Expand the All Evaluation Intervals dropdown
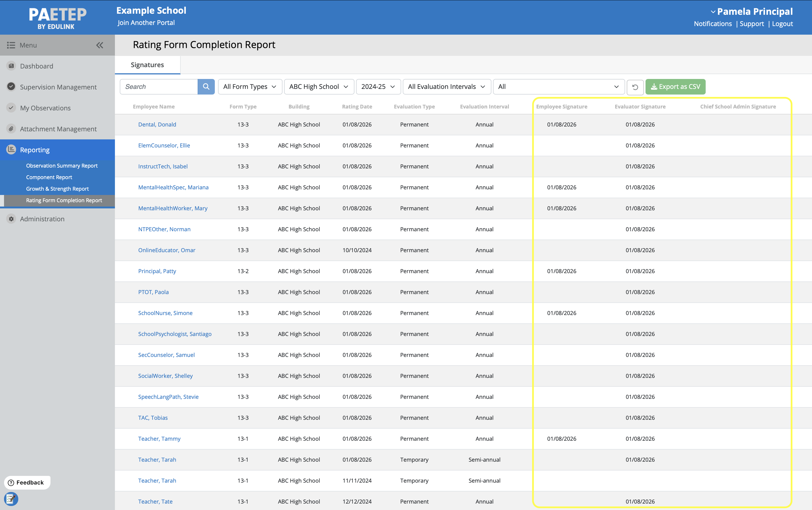Screen dimensions: 812x510 coord(446,87)
